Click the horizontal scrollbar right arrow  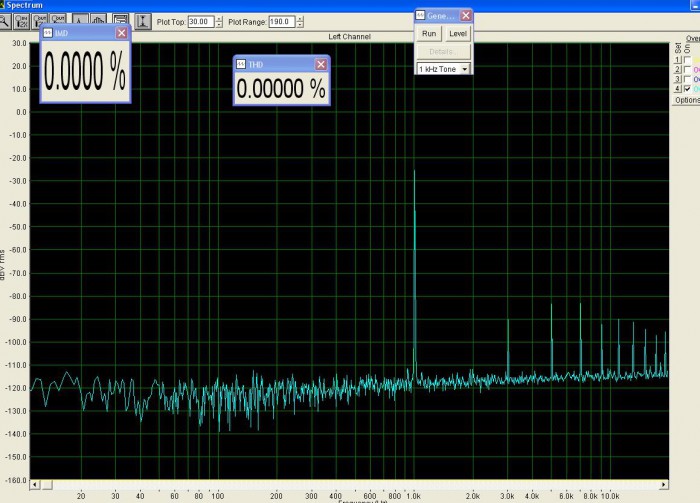[x=664, y=484]
